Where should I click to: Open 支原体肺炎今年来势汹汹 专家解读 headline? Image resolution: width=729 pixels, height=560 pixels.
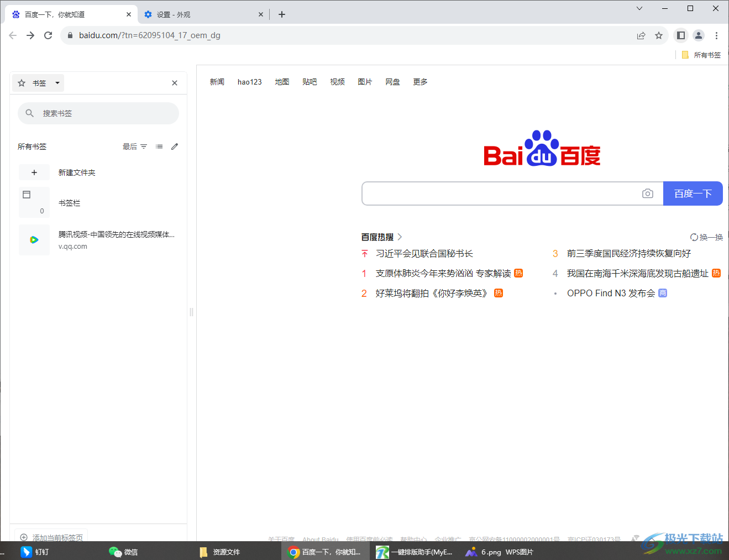click(x=443, y=274)
